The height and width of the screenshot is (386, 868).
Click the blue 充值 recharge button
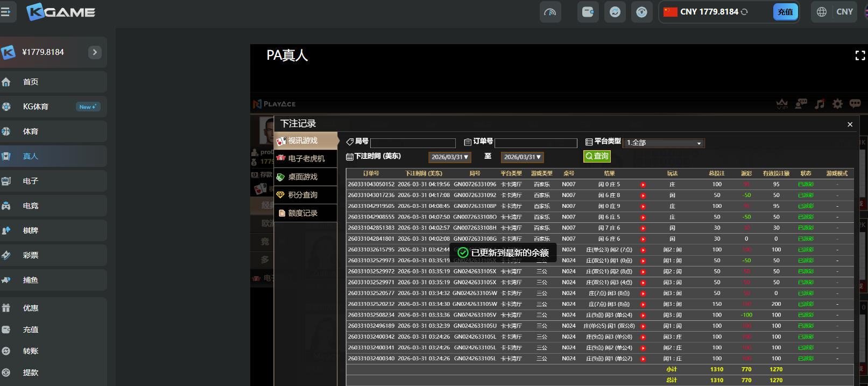[x=785, y=12]
